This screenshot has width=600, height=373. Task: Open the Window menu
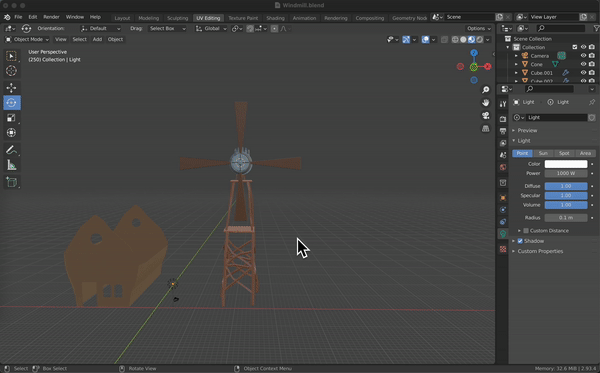[x=75, y=17]
